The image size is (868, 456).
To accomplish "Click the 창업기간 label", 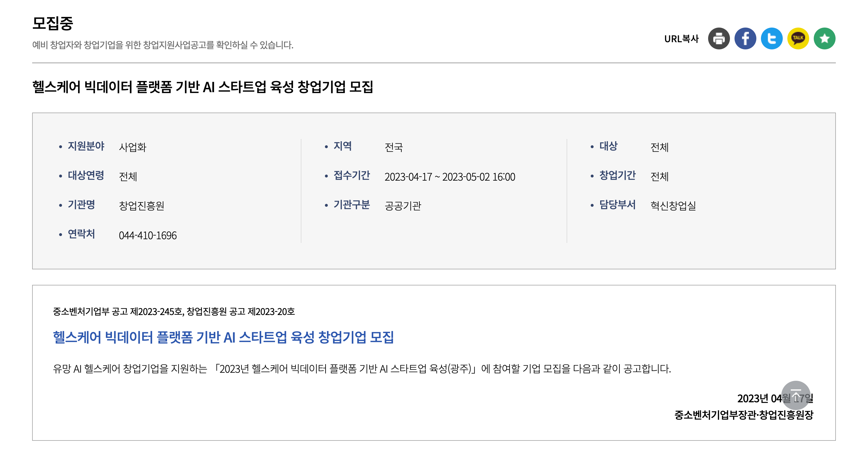I will 617,175.
